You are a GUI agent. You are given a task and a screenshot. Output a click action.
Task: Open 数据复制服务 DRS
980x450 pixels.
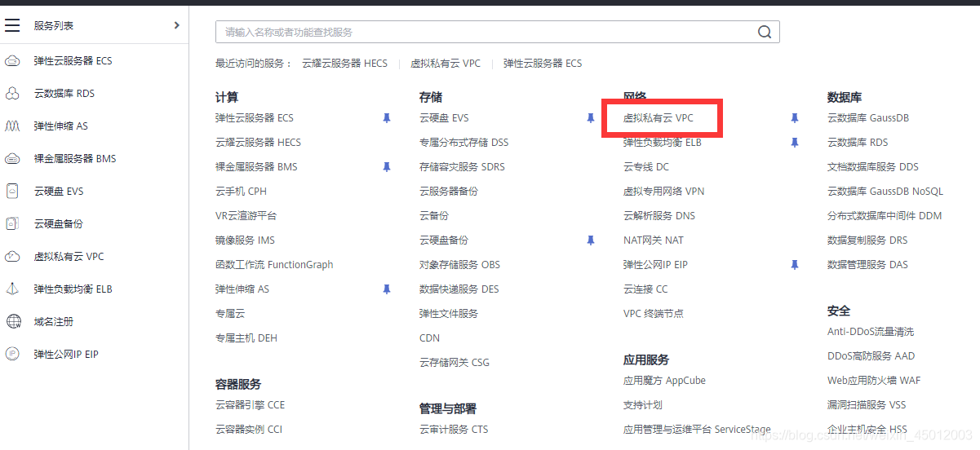[867, 240]
